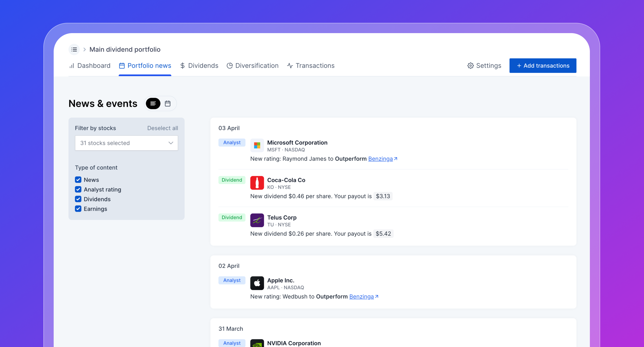644x347 pixels.
Task: Click Deselect all stocks link
Action: 162,128
